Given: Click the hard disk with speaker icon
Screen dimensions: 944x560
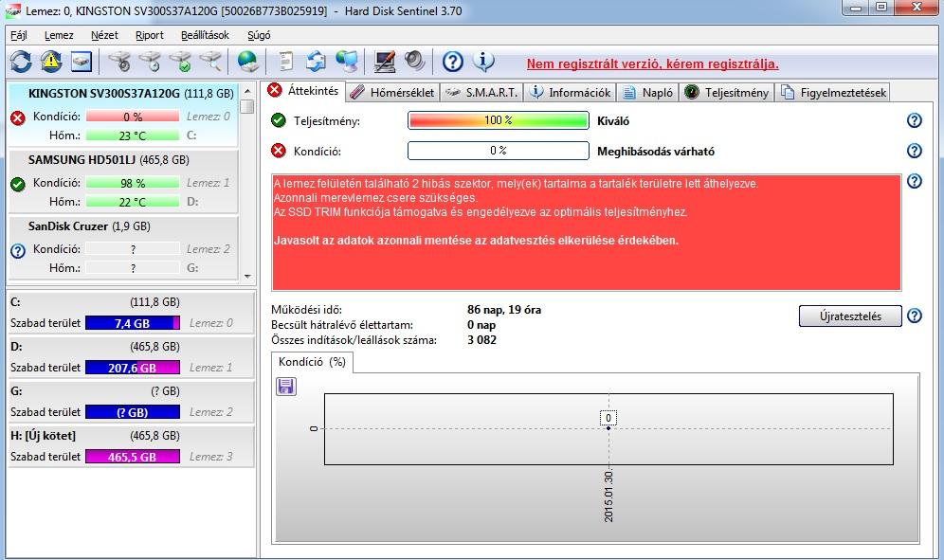Looking at the screenshot, I should 119,62.
